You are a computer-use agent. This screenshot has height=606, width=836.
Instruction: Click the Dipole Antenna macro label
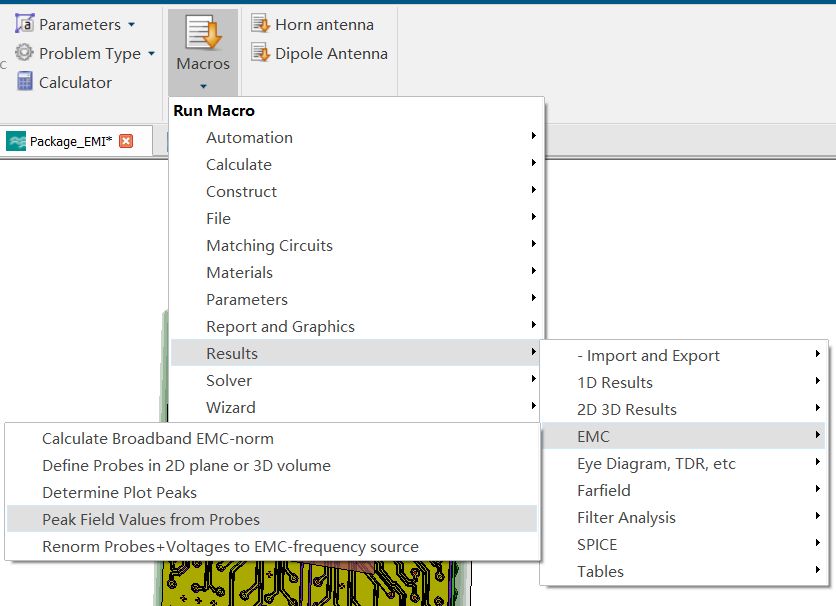[x=331, y=53]
